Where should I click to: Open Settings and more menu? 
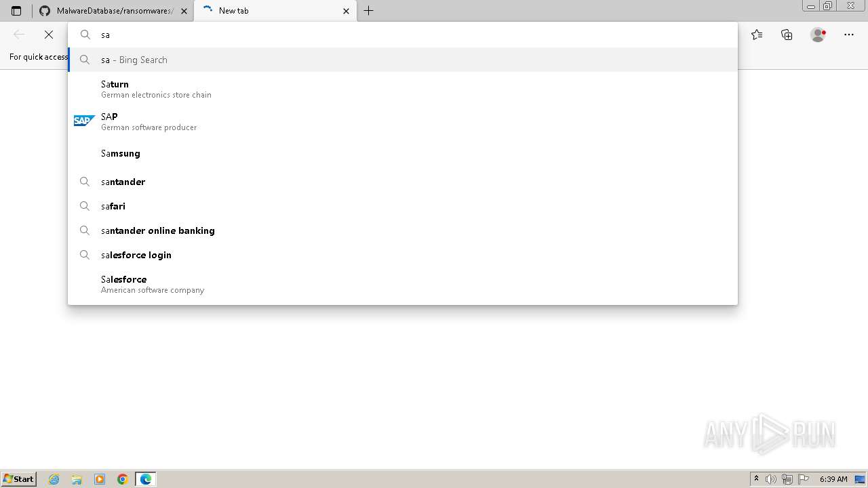coord(849,35)
